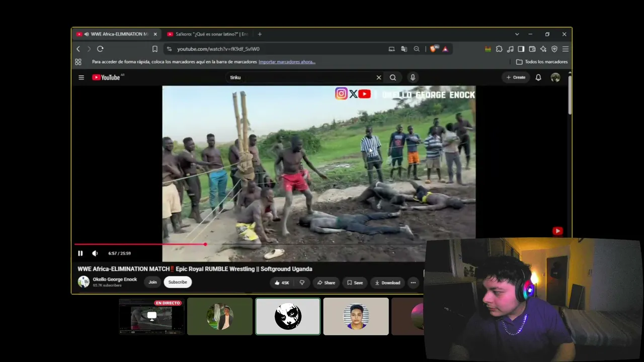The height and width of the screenshot is (362, 644).
Task: Open the translate page icon
Action: (x=404, y=49)
